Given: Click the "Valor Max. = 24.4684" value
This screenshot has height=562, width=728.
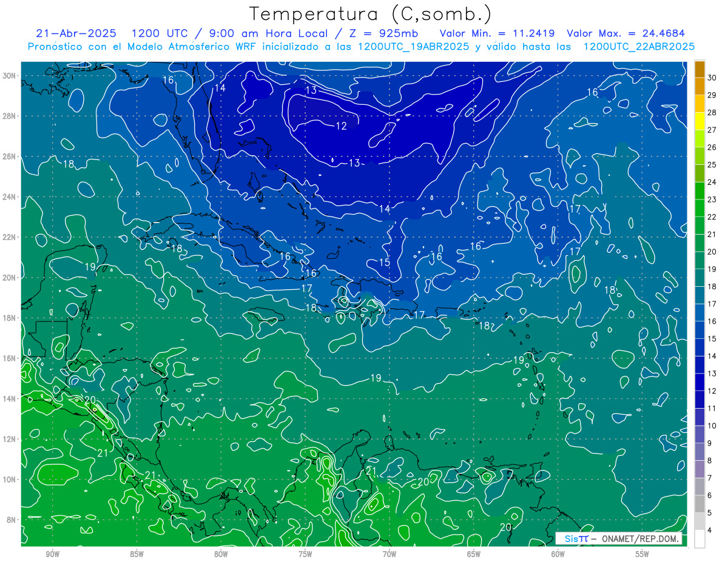Looking at the screenshot, I should [x=626, y=33].
